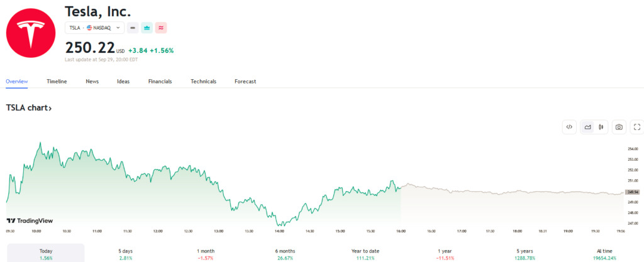644x262 pixels.
Task: Click the +3.84 +1.56% change text
Action: [151, 51]
